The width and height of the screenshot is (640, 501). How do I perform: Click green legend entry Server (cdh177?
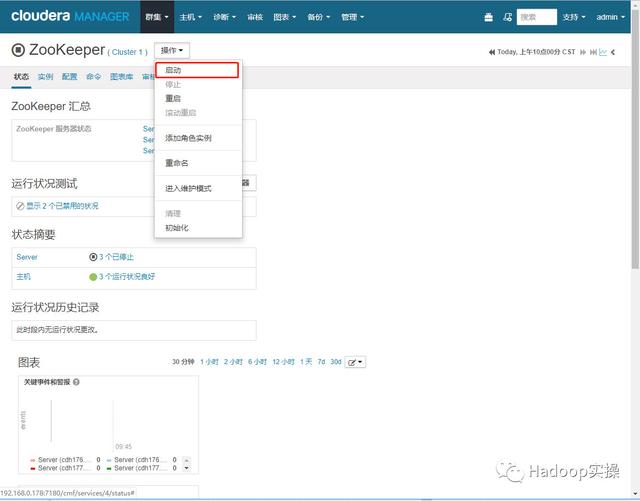(135, 468)
